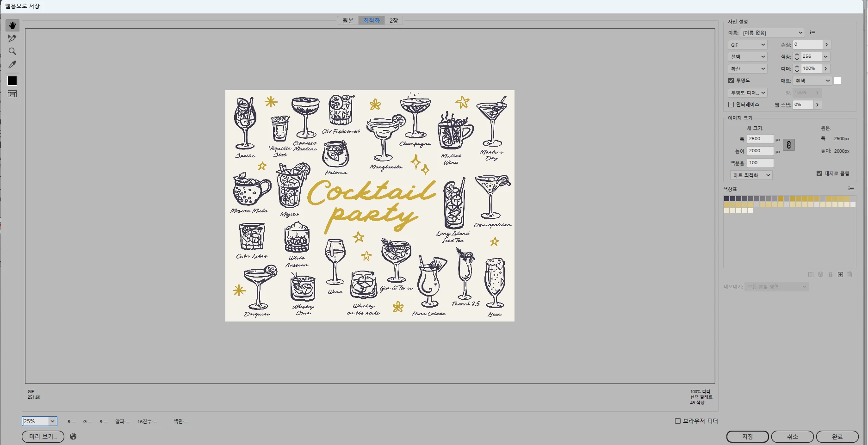Click the zoom 25% text field

[x=35, y=421]
